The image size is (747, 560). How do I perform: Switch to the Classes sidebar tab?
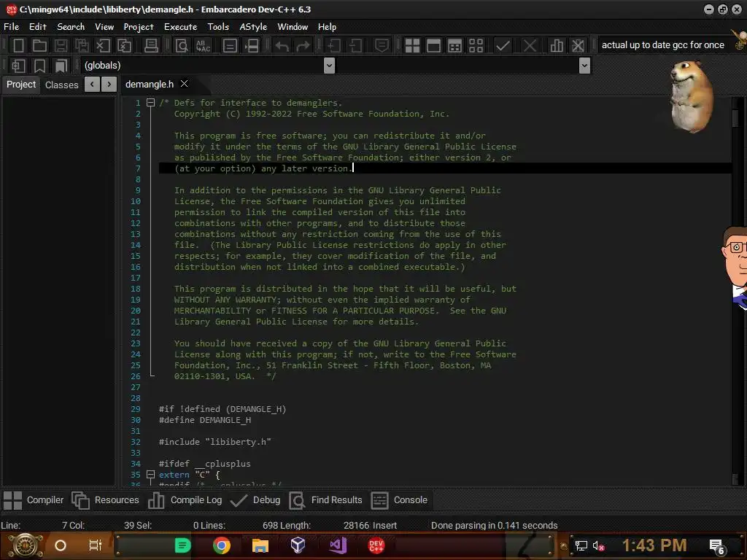coord(61,85)
